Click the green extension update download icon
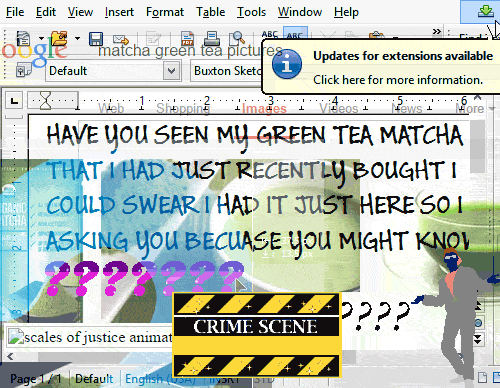The image size is (500, 388). 486,12
